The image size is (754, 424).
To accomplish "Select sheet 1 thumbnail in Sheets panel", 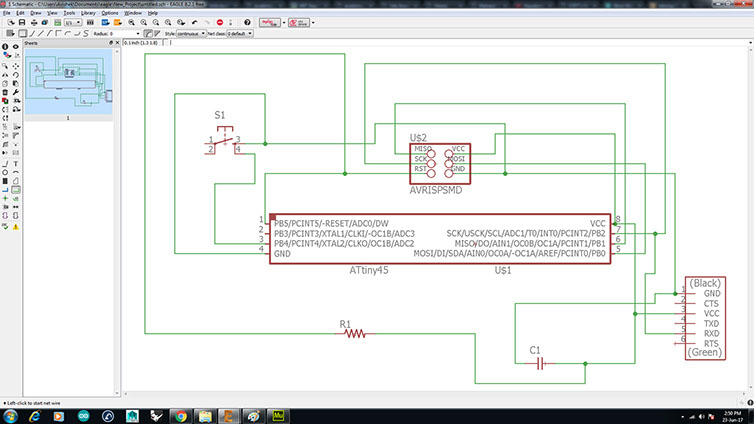I will pos(68,82).
